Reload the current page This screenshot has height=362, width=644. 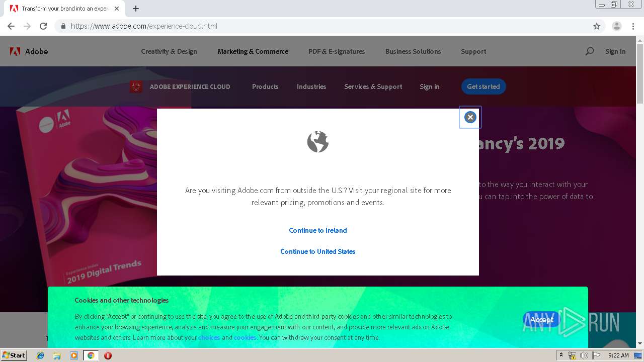point(43,26)
